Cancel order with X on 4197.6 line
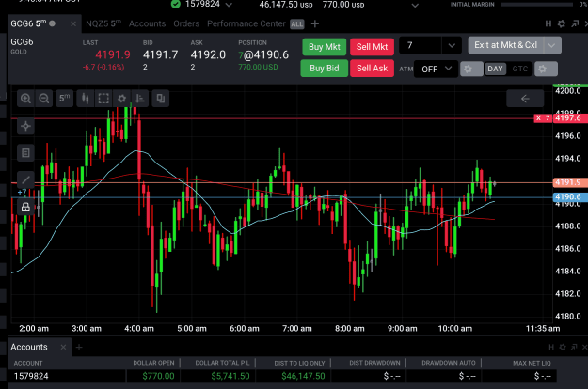This screenshot has height=389, width=588. (538, 118)
